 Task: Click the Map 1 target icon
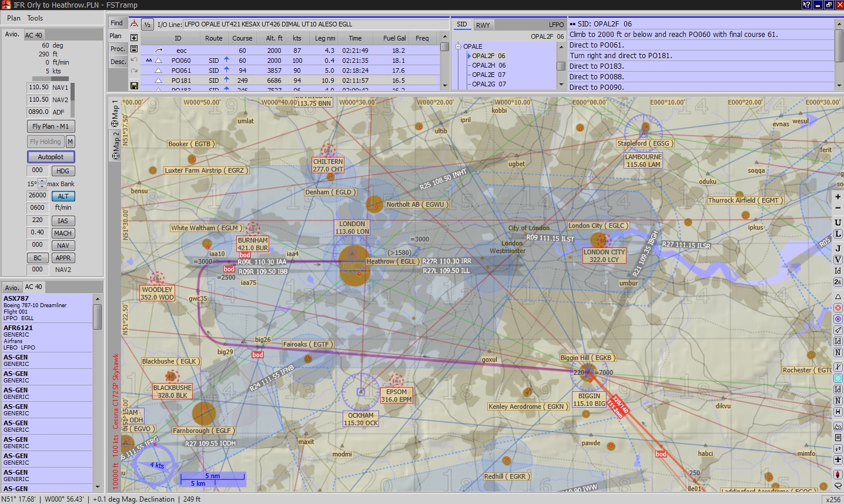[x=115, y=123]
